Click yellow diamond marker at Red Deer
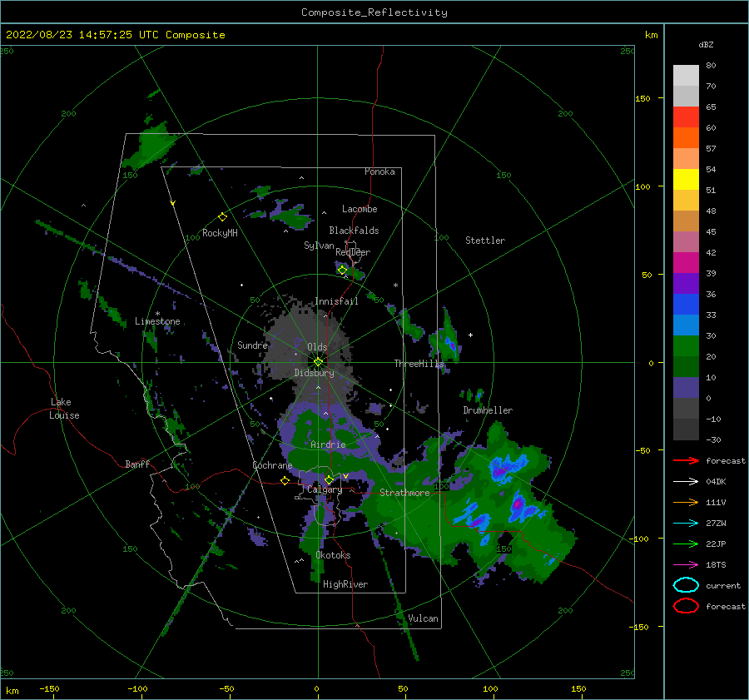The height and width of the screenshot is (700, 749). click(x=342, y=270)
